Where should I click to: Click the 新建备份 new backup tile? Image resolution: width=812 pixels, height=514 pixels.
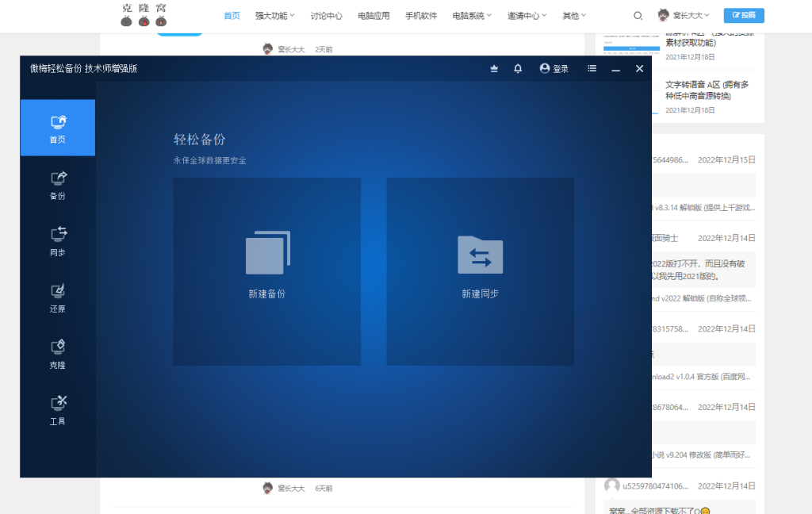266,271
